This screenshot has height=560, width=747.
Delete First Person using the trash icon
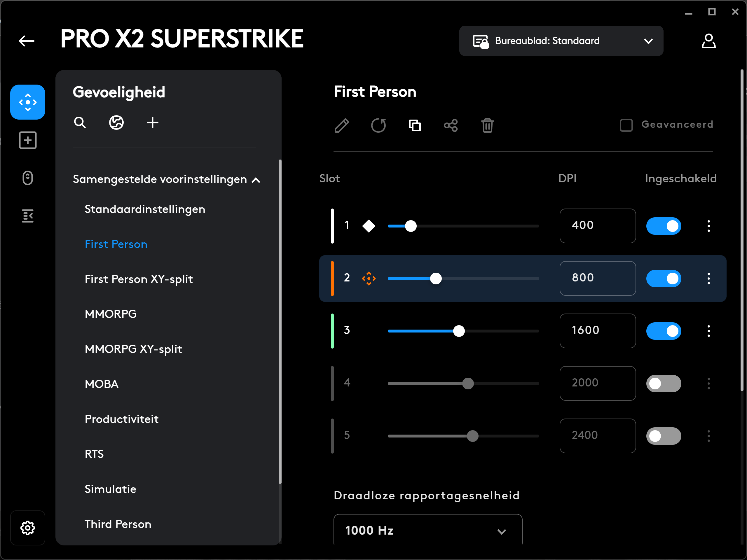click(x=487, y=125)
